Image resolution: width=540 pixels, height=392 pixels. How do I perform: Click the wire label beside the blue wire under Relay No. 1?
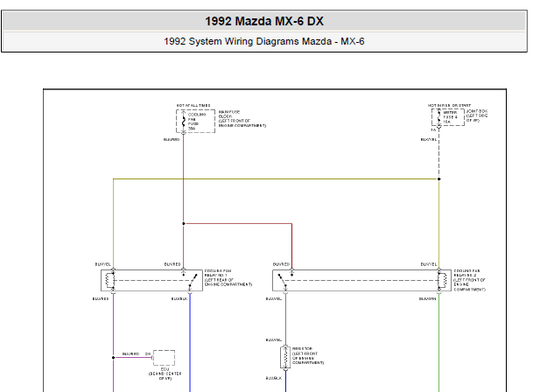pyautogui.click(x=179, y=298)
